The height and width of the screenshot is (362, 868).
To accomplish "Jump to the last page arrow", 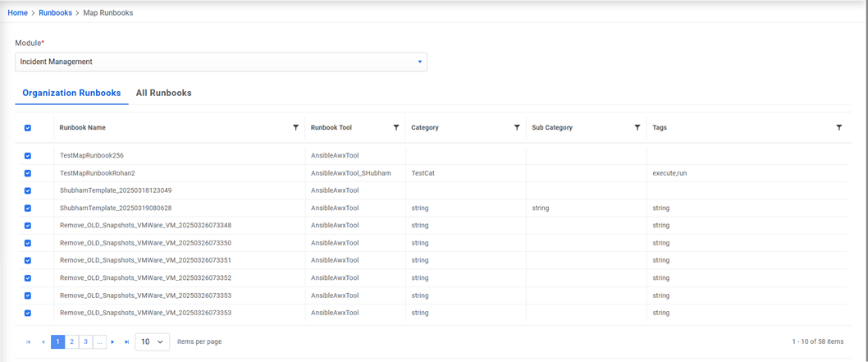I will 127,342.
